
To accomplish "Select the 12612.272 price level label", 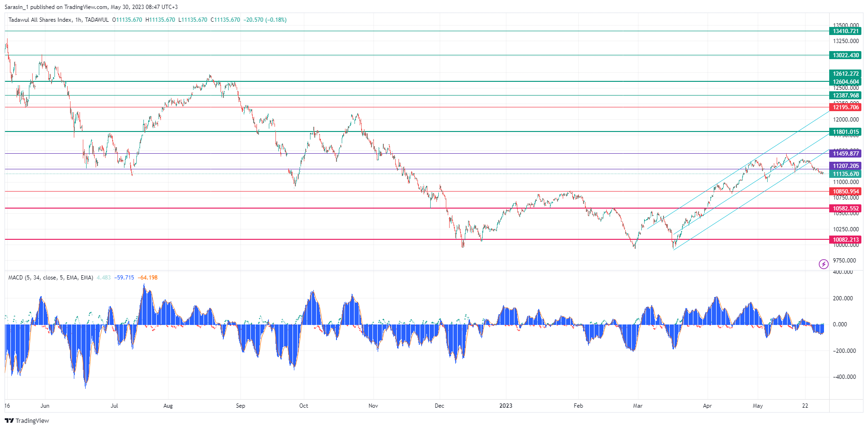I will point(846,74).
